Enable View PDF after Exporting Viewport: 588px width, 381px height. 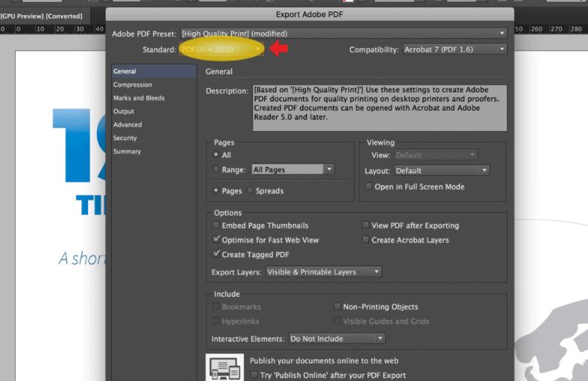pyautogui.click(x=366, y=225)
